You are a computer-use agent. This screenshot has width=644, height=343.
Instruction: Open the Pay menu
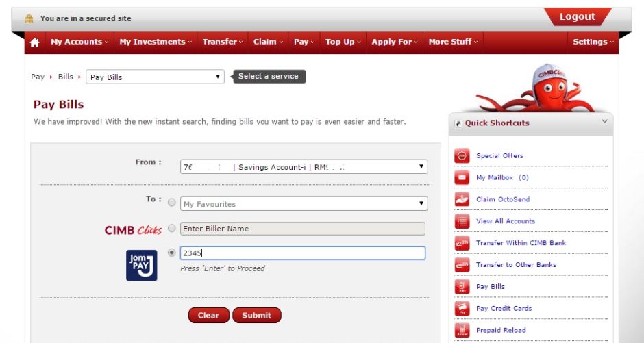click(x=304, y=42)
